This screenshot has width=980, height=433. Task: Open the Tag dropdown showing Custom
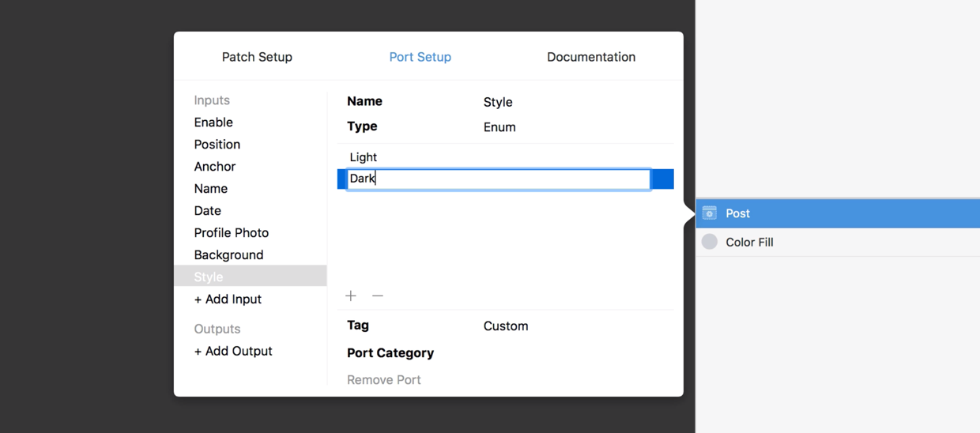click(x=506, y=326)
